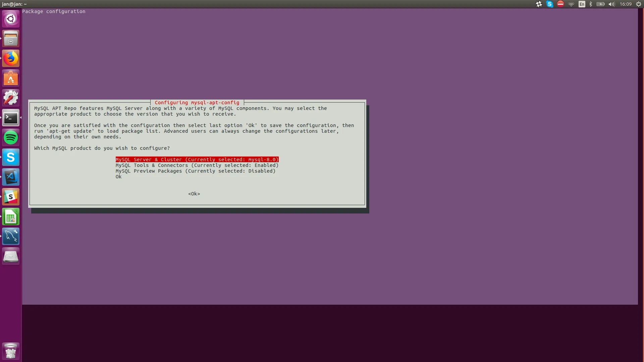Image resolution: width=644 pixels, height=362 pixels.
Task: Open LibreOffice Calc spreadsheet icon
Action: click(x=11, y=217)
